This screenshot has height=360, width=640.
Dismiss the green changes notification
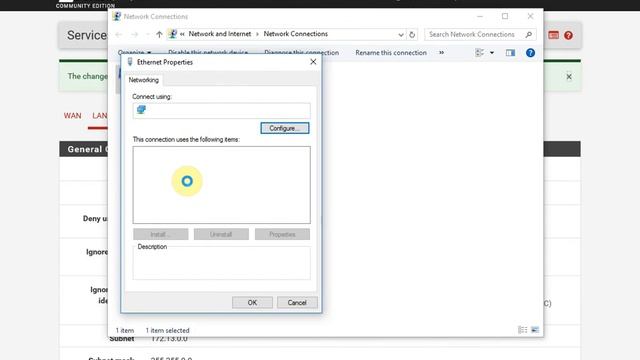[569, 77]
